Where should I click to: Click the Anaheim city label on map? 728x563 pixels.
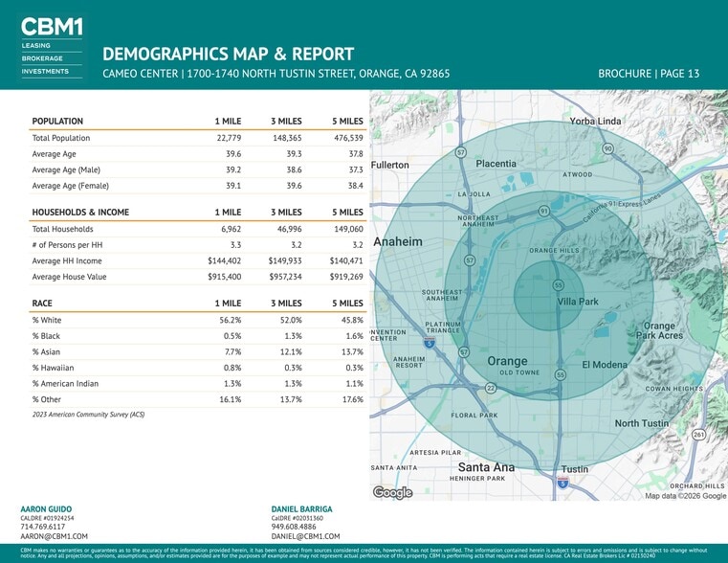point(398,242)
